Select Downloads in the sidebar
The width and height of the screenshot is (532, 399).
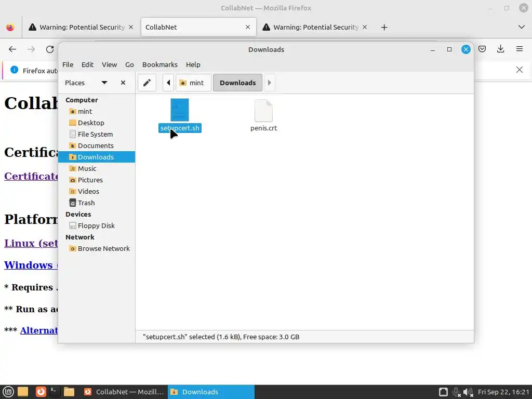click(x=97, y=157)
